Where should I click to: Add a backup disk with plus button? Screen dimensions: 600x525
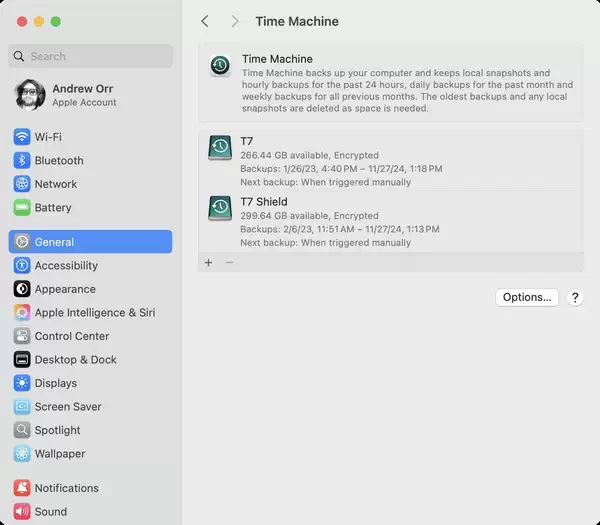point(209,262)
